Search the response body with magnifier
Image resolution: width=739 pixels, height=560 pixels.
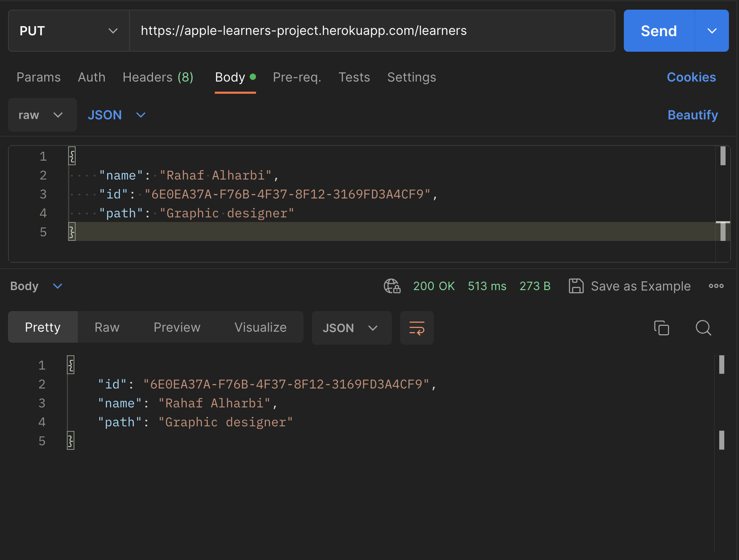pos(703,328)
